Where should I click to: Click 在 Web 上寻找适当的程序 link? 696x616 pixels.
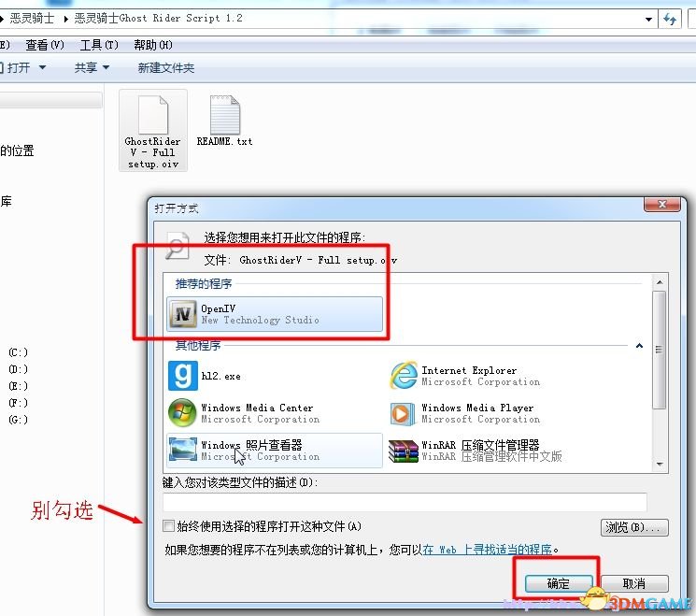point(486,549)
